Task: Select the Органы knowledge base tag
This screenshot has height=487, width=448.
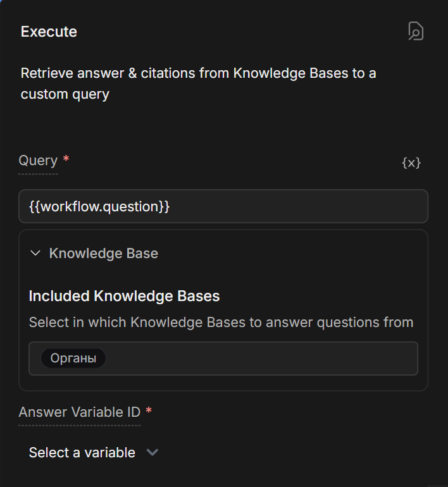Action: coord(73,359)
